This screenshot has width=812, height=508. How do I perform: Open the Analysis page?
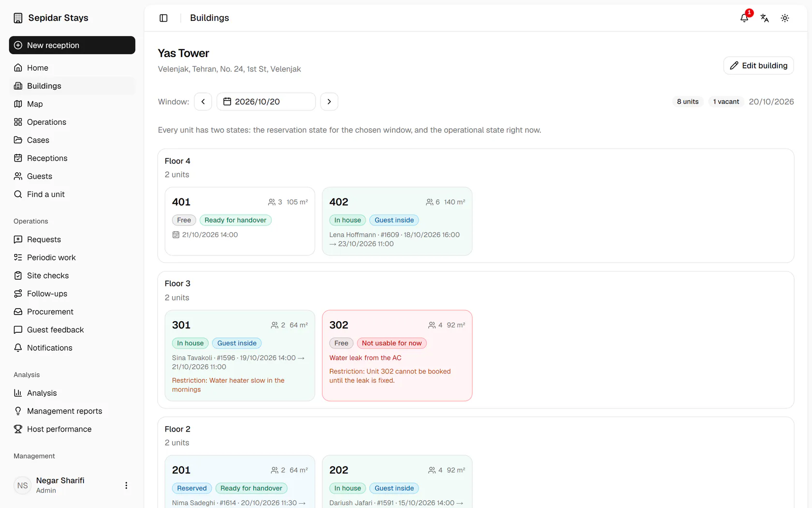pos(72,393)
